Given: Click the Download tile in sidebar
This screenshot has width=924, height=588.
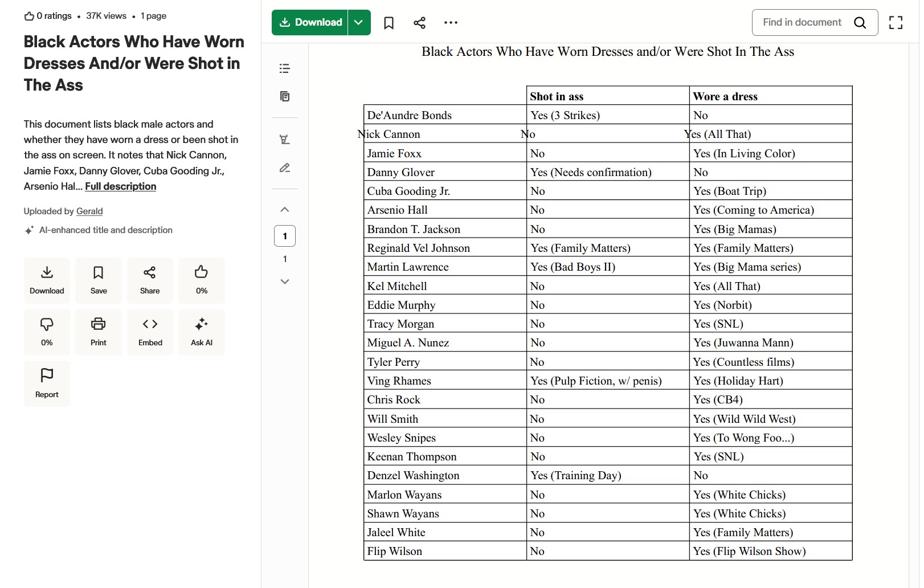Looking at the screenshot, I should (47, 280).
